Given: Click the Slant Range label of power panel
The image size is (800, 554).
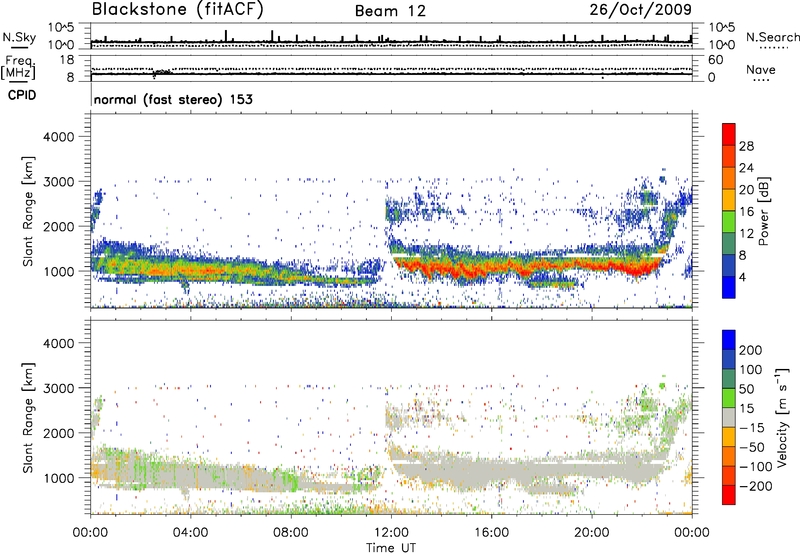Looking at the screenshot, I should pos(28,211).
